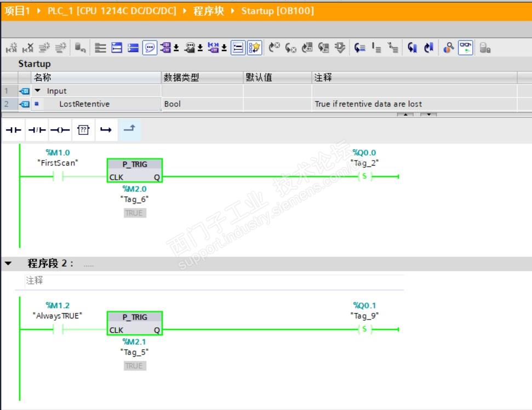Click the 注释 comment field of network 2
The height and width of the screenshot is (410, 532).
(214, 281)
